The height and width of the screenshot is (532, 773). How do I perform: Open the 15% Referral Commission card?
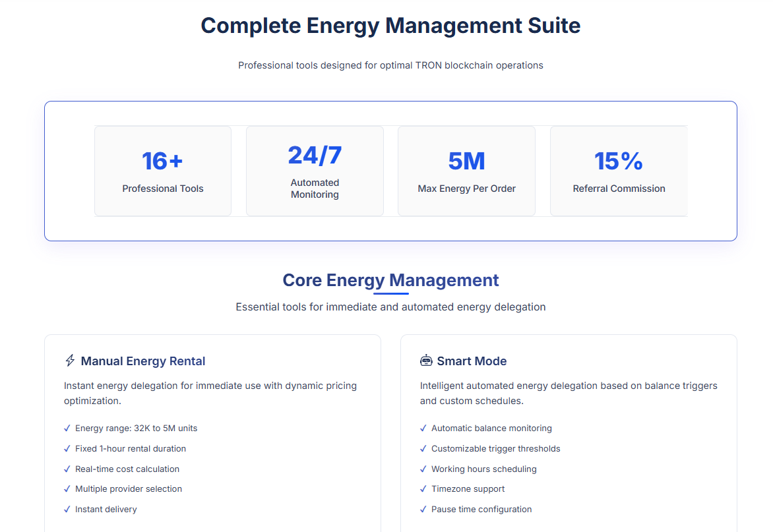pos(619,171)
